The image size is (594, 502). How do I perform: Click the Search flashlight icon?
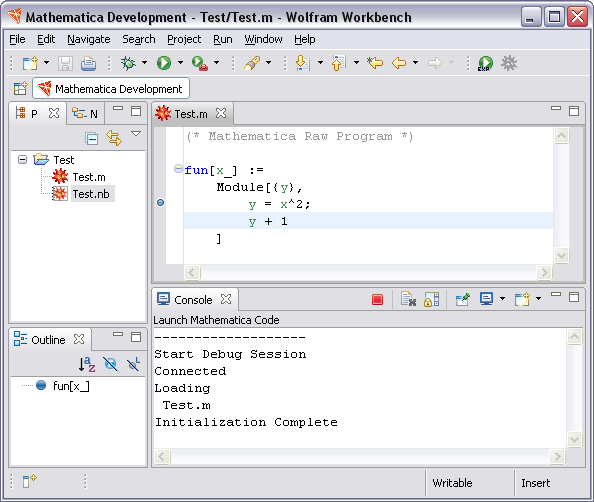[x=252, y=63]
